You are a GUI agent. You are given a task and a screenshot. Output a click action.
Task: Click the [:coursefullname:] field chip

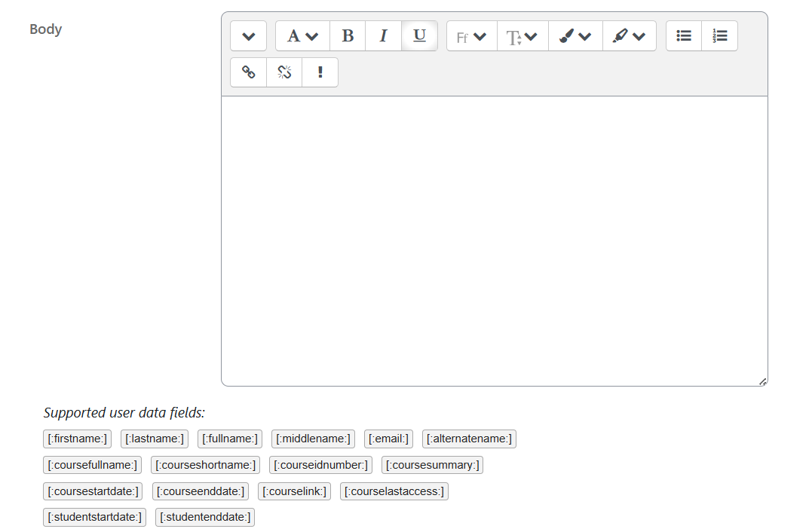[x=92, y=465]
